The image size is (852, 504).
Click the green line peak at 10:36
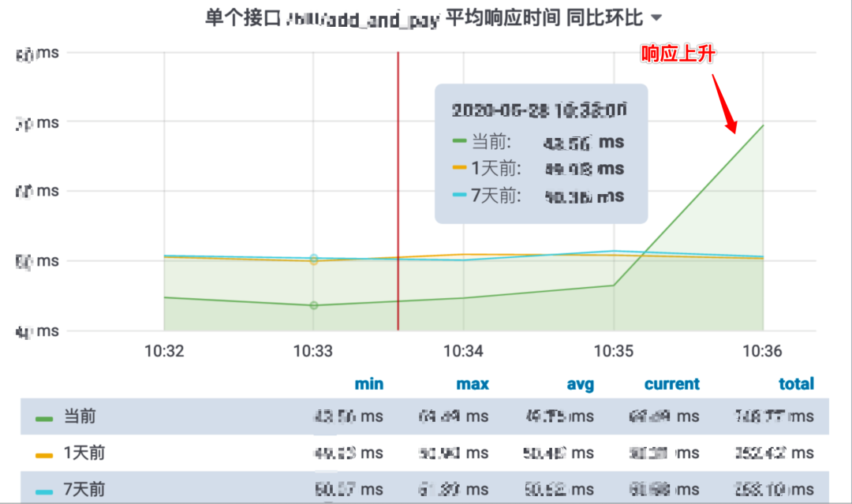(763, 125)
